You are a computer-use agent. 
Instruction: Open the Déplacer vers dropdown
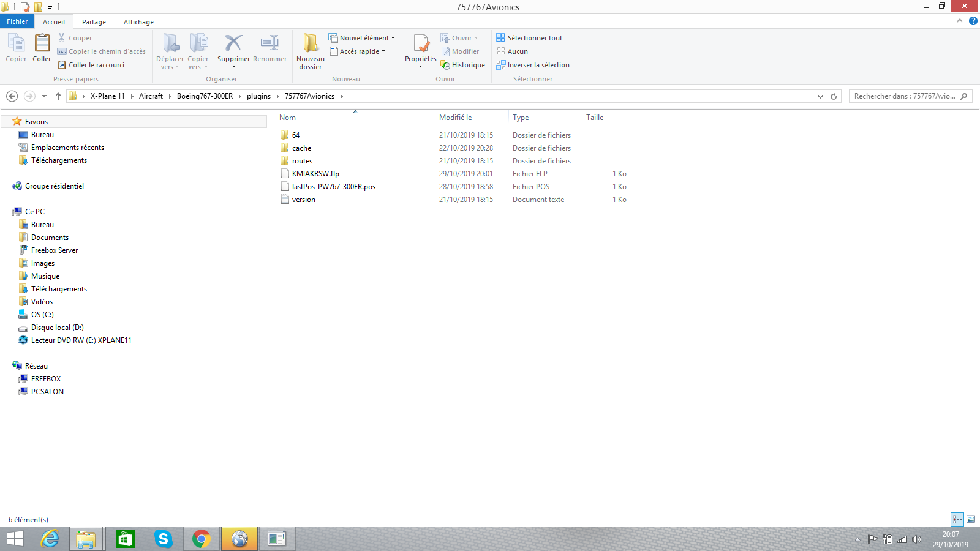click(x=170, y=51)
